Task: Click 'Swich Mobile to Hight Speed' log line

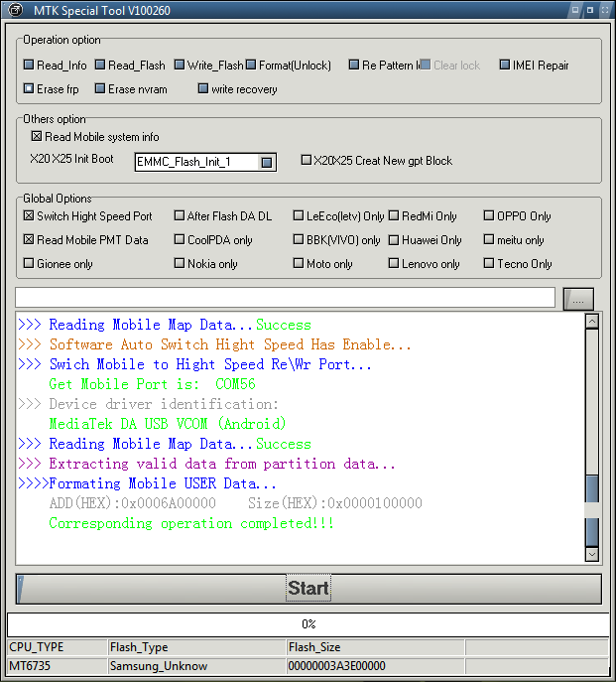Action: (x=194, y=364)
